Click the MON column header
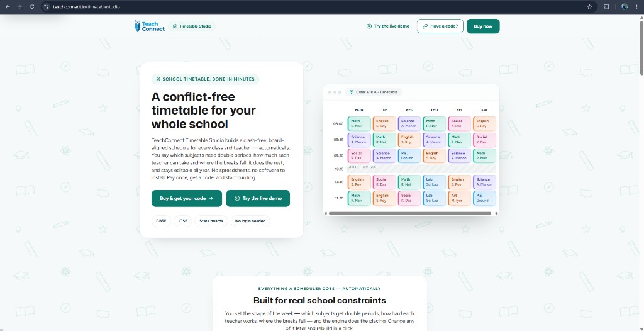 359,110
